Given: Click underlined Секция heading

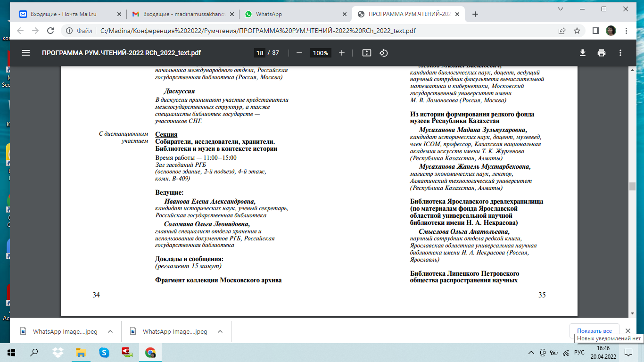Looking at the screenshot, I should [x=166, y=135].
